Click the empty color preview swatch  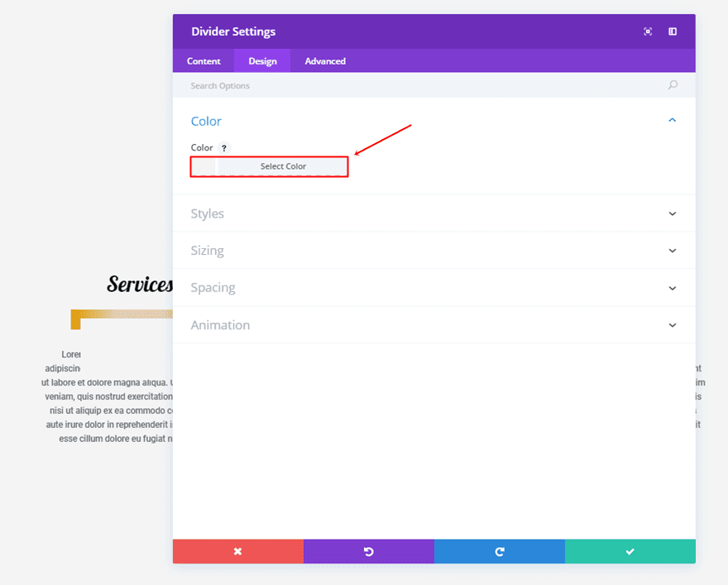click(204, 166)
